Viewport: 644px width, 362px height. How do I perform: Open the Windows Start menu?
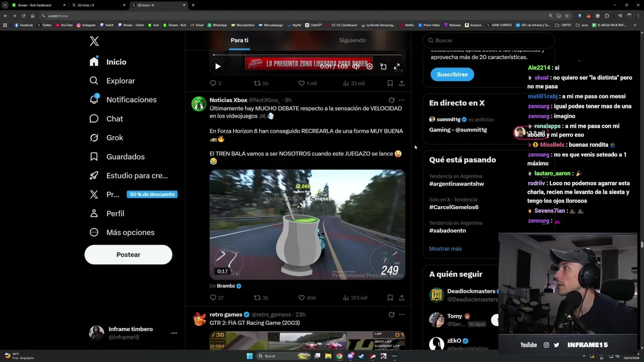point(249,356)
